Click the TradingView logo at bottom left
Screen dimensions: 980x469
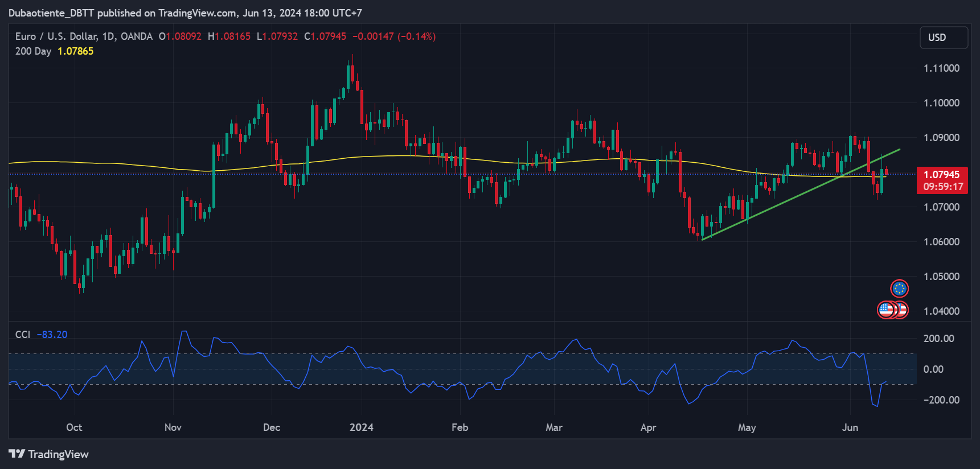coord(49,454)
